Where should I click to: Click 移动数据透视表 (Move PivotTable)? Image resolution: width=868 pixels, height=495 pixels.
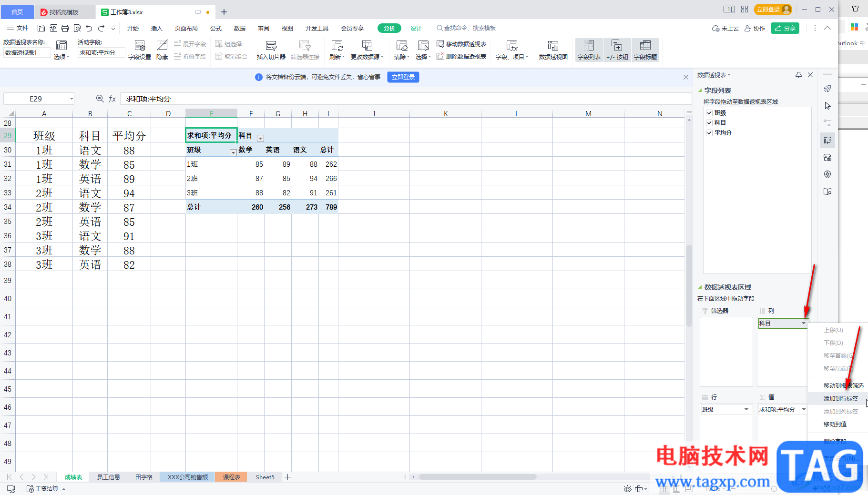point(461,44)
